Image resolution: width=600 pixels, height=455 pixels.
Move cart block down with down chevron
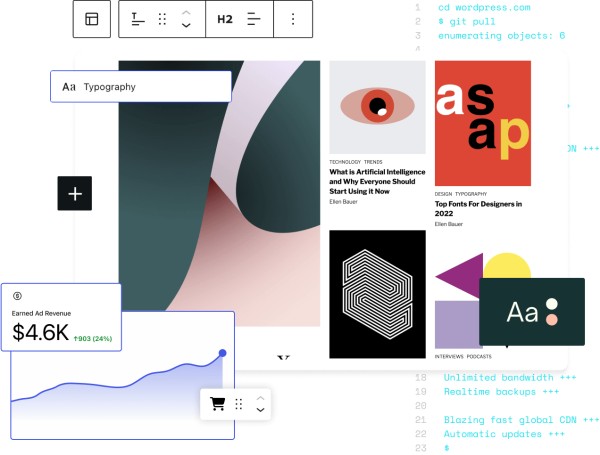260,410
